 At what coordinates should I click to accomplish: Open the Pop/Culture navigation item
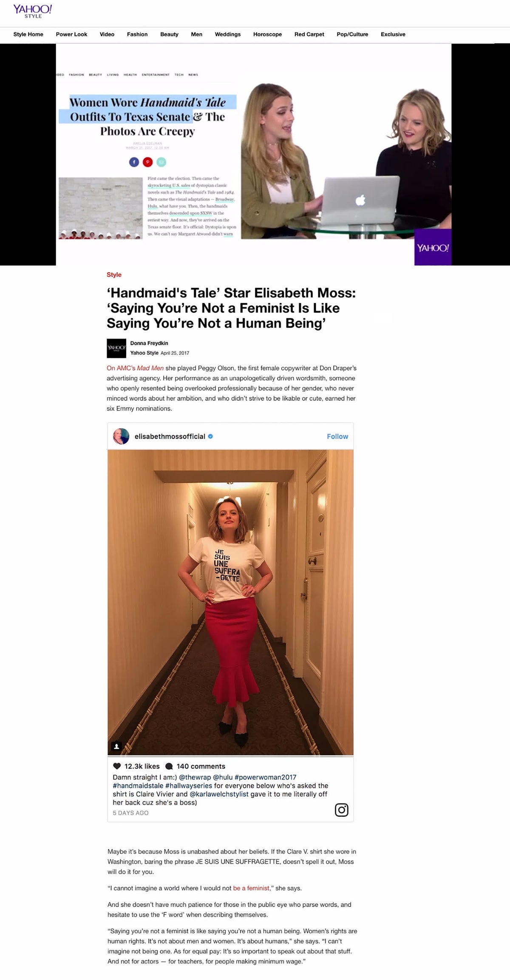352,34
